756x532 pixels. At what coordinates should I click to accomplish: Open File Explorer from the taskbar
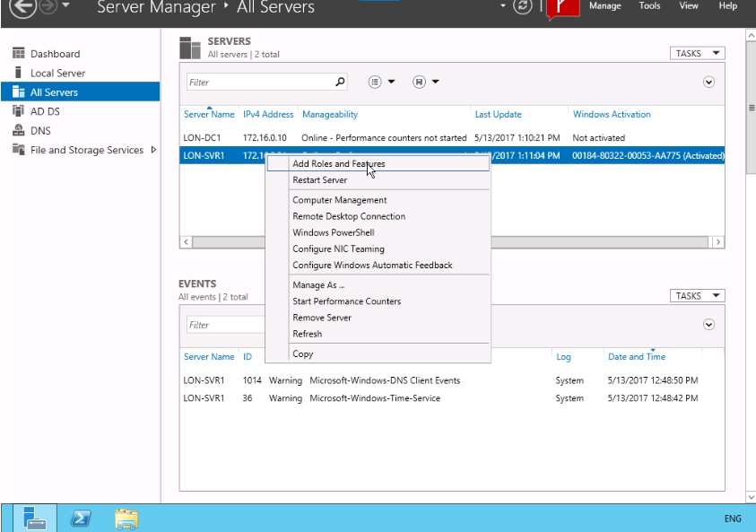pyautogui.click(x=126, y=518)
